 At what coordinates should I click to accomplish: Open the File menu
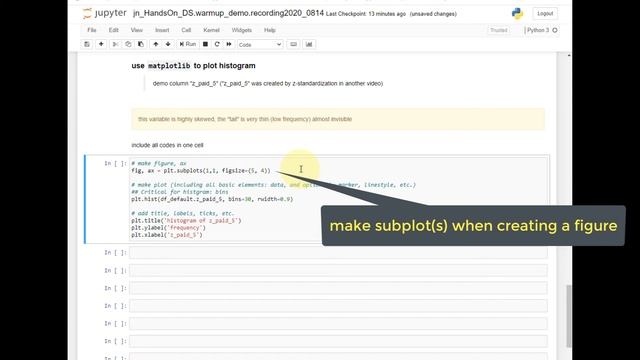tap(92, 30)
